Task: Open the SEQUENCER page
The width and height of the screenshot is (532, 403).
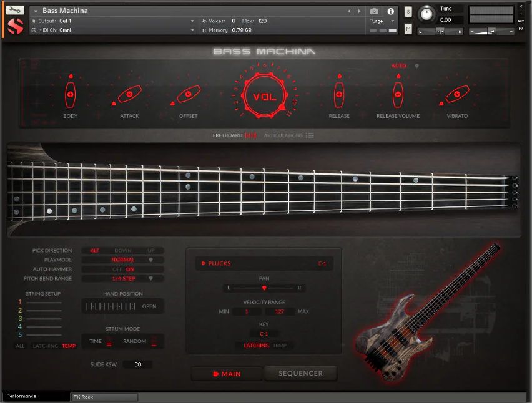Action: [300, 373]
